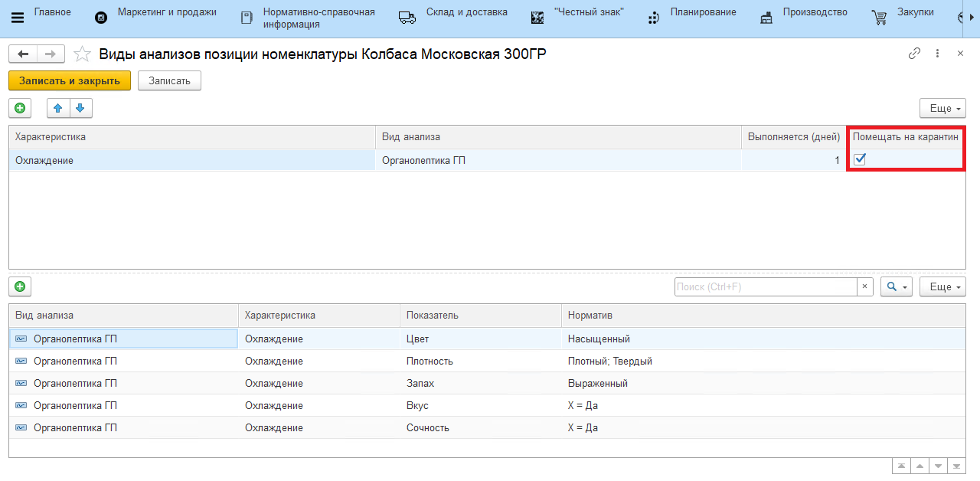Sort by the Норматив column header
980x481 pixels.
click(590, 315)
